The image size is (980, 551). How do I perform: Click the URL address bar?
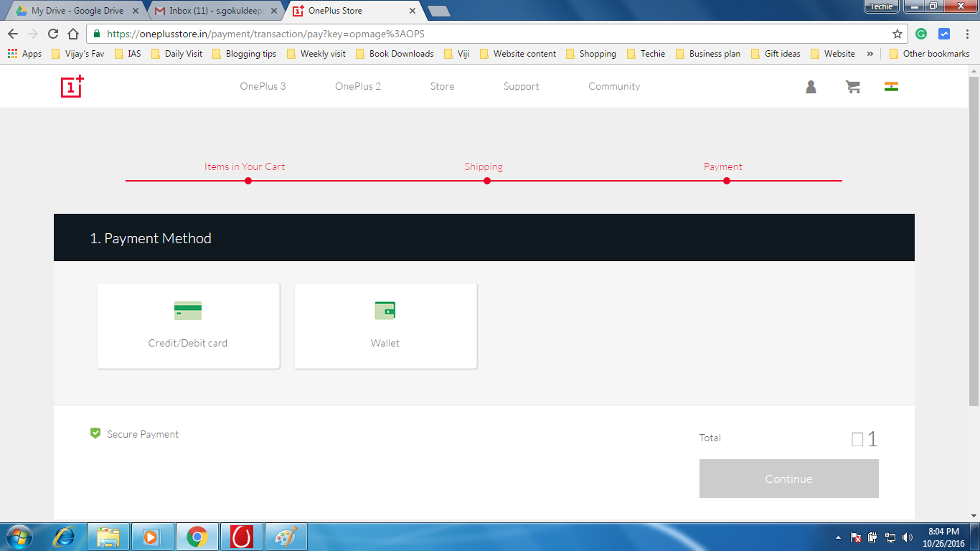coord(495,34)
